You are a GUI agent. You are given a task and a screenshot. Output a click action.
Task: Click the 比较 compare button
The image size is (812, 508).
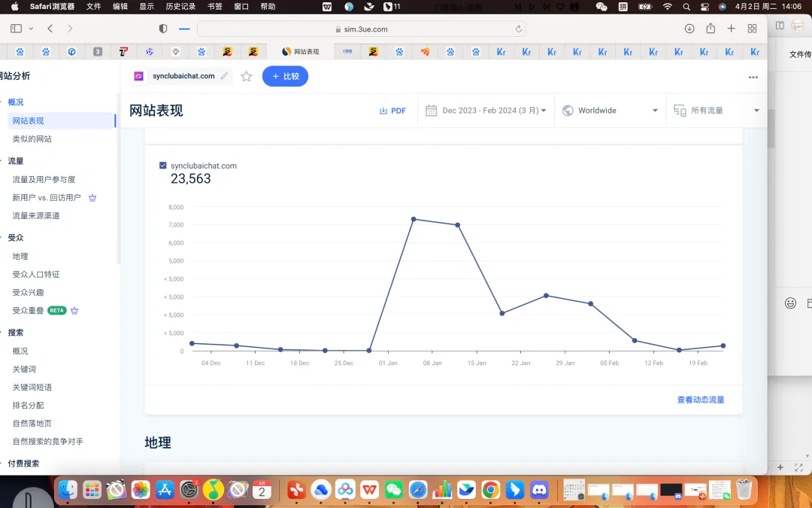[285, 76]
